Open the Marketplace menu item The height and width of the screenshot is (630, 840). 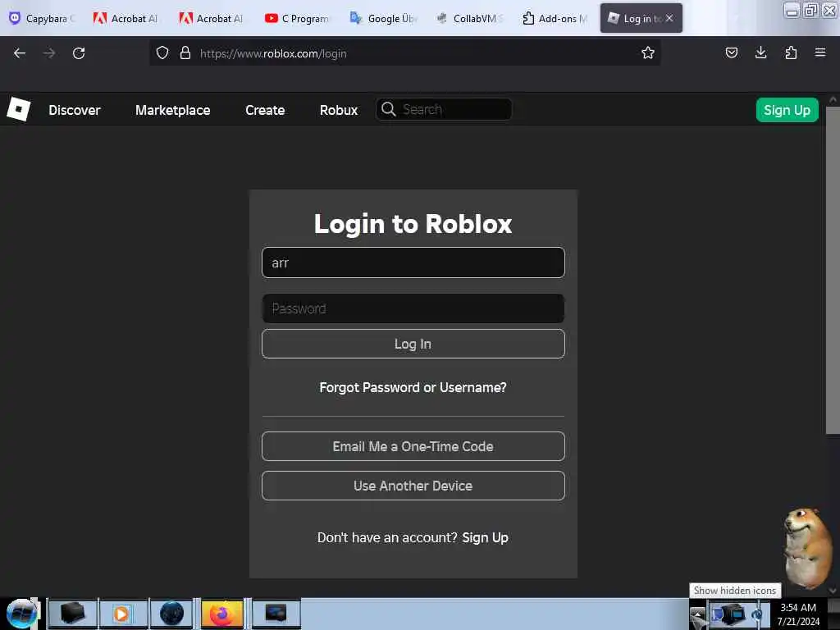172,110
